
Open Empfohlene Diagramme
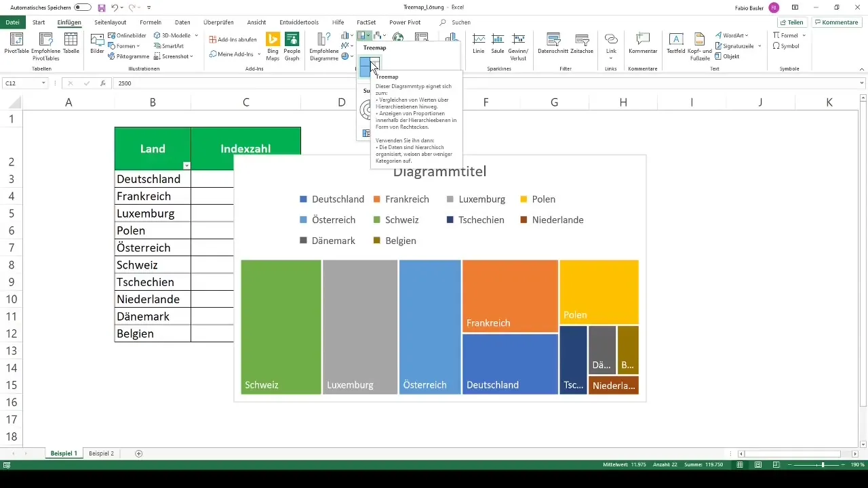pyautogui.click(x=323, y=45)
